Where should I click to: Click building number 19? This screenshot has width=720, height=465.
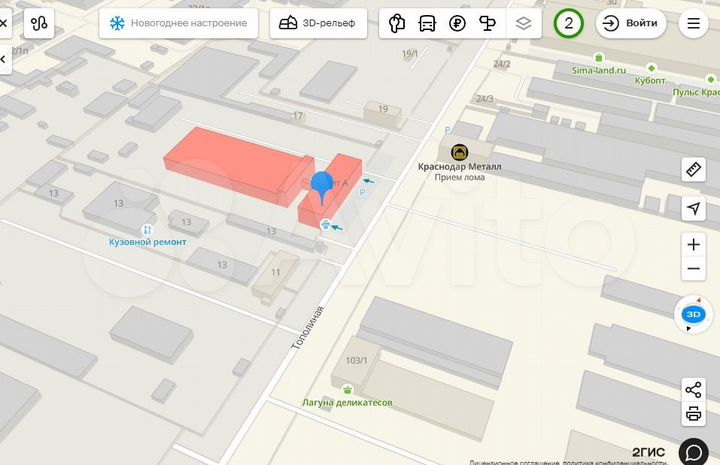(x=383, y=109)
